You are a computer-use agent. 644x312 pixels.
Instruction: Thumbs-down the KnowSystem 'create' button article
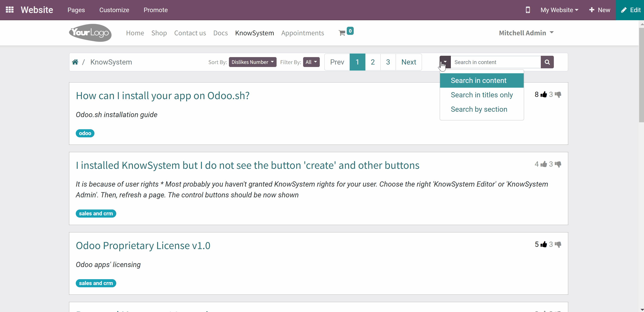point(558,164)
